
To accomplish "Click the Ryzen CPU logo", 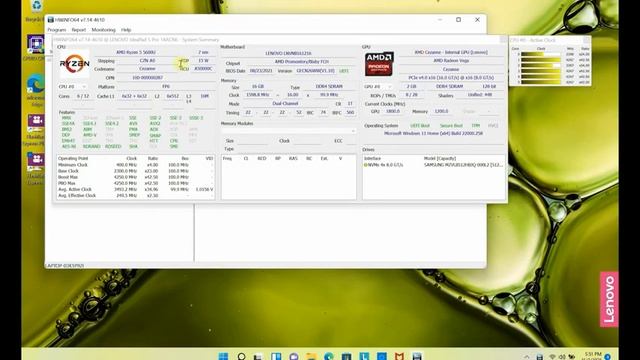I will tap(74, 64).
